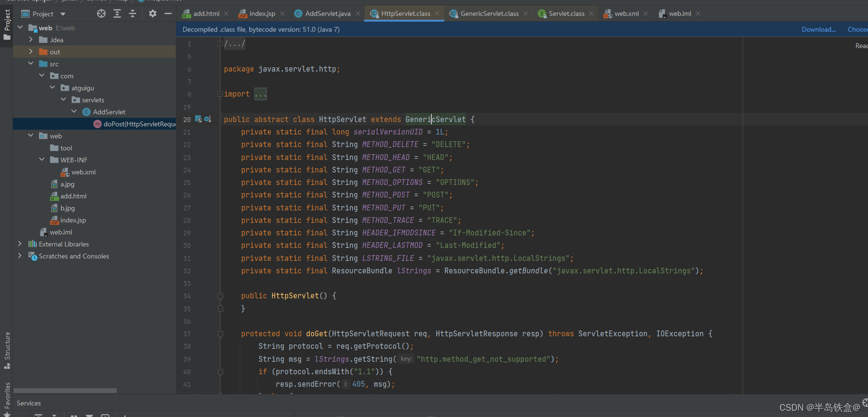Open the Favorites tool window tab

[x=7, y=399]
